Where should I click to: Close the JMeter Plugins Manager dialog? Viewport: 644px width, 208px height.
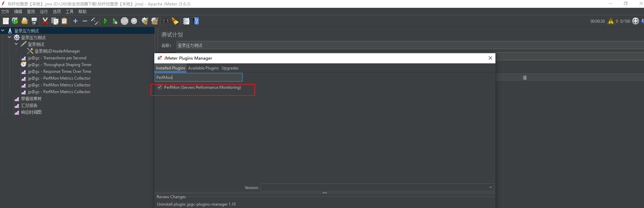click(x=490, y=58)
